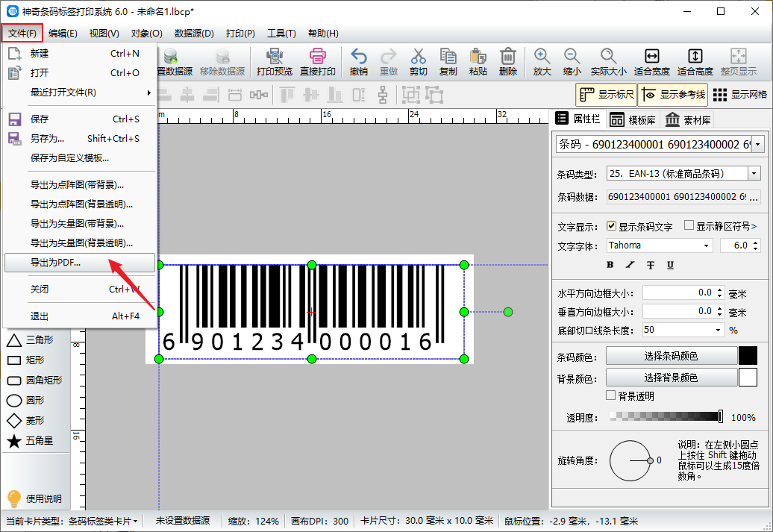Toggle Show Grid (显示网格) button
Image resolution: width=773 pixels, height=532 pixels.
coord(740,94)
